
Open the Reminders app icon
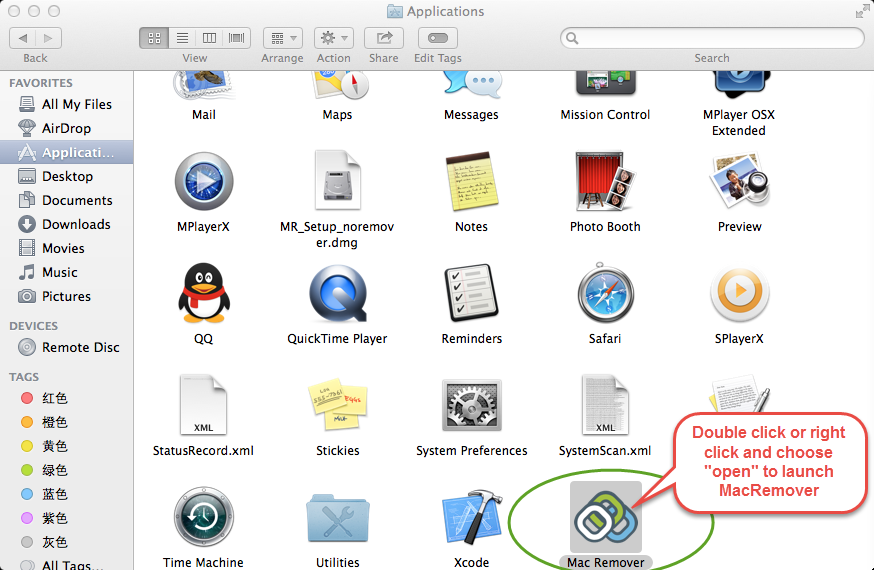pyautogui.click(x=471, y=293)
